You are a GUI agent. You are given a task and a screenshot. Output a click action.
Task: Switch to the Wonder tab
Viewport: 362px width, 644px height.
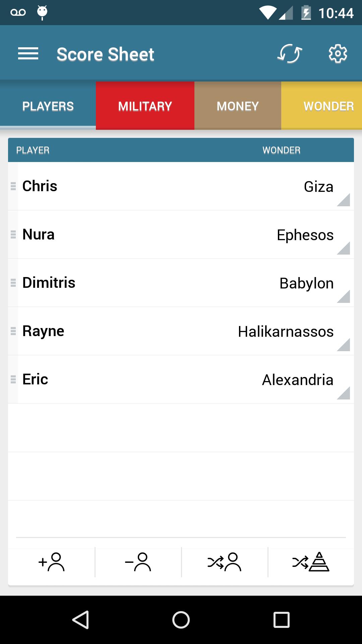pyautogui.click(x=322, y=106)
